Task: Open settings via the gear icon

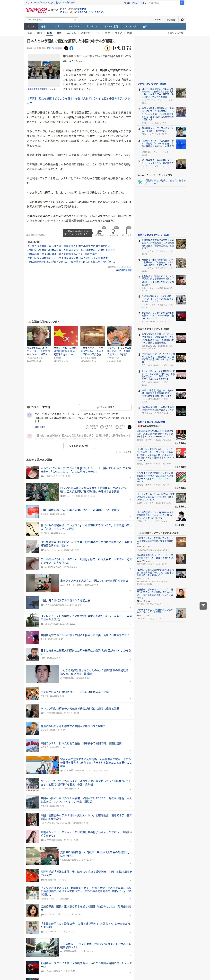Action: click(x=182, y=19)
